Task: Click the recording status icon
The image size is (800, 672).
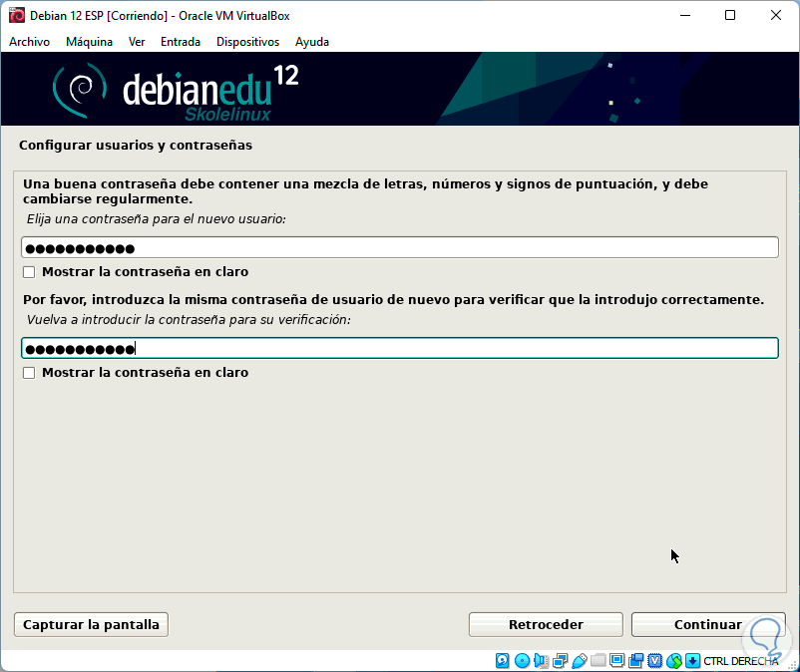Action: tap(635, 661)
